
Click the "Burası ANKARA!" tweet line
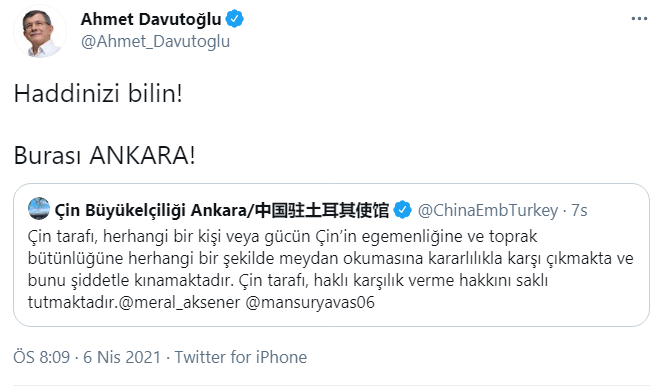(x=104, y=156)
